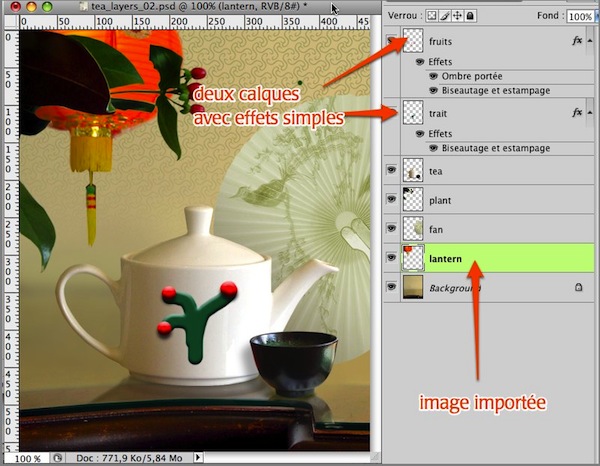Click the lock transparent pixels icon

(x=434, y=16)
